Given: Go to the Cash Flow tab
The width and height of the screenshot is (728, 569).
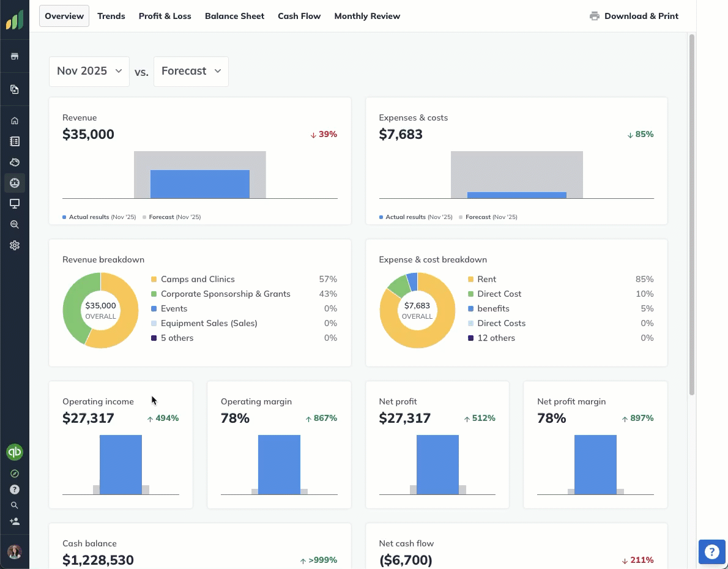Looking at the screenshot, I should (299, 16).
